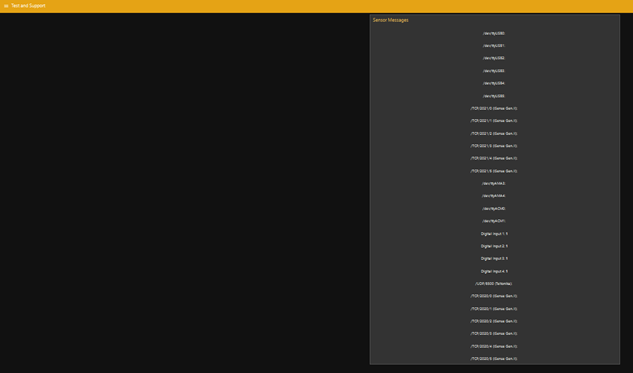Select the /dev/ttyAMA4 entry
Image resolution: width=633 pixels, height=373 pixels.
(494, 196)
